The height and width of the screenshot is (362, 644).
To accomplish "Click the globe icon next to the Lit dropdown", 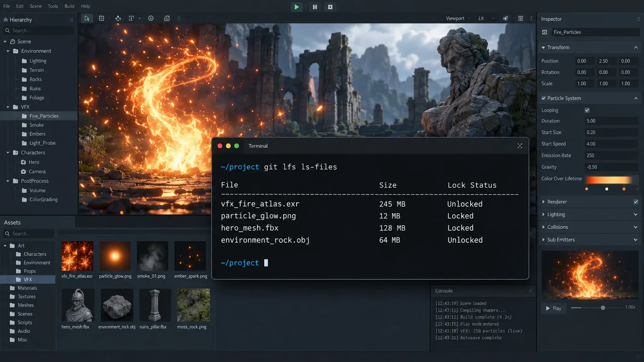I will pyautogui.click(x=506, y=18).
